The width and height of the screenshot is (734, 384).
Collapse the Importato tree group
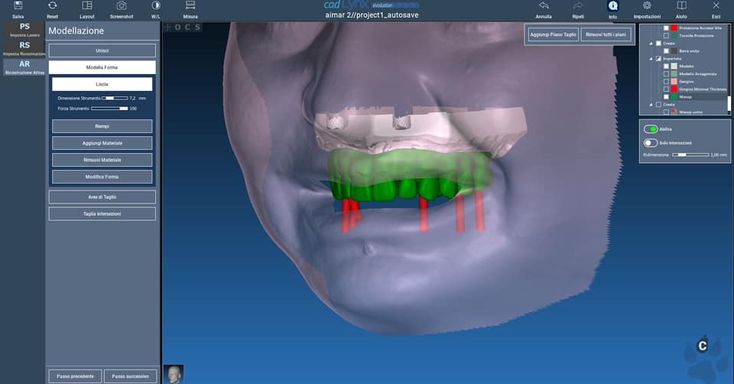(x=651, y=59)
